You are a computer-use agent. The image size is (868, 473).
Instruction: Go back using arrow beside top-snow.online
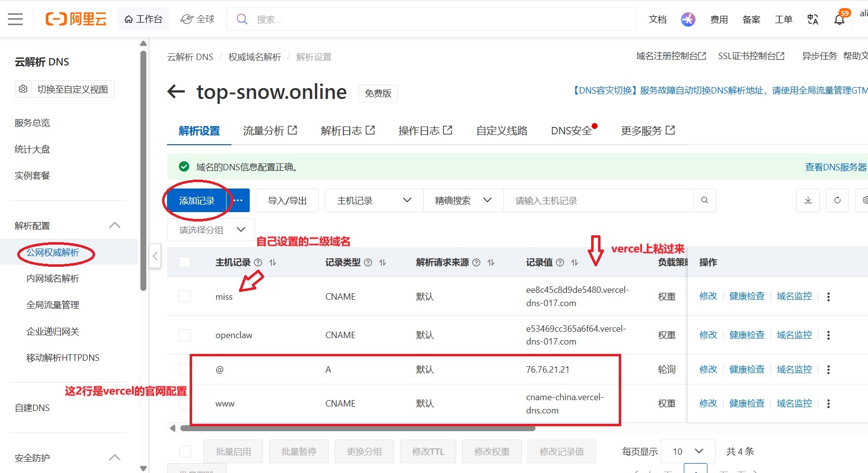pyautogui.click(x=176, y=91)
